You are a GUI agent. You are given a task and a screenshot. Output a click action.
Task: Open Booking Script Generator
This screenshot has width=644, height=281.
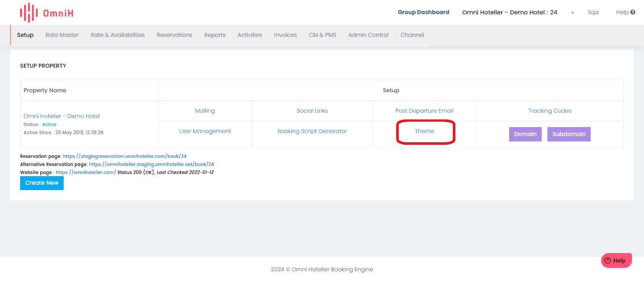pos(312,131)
